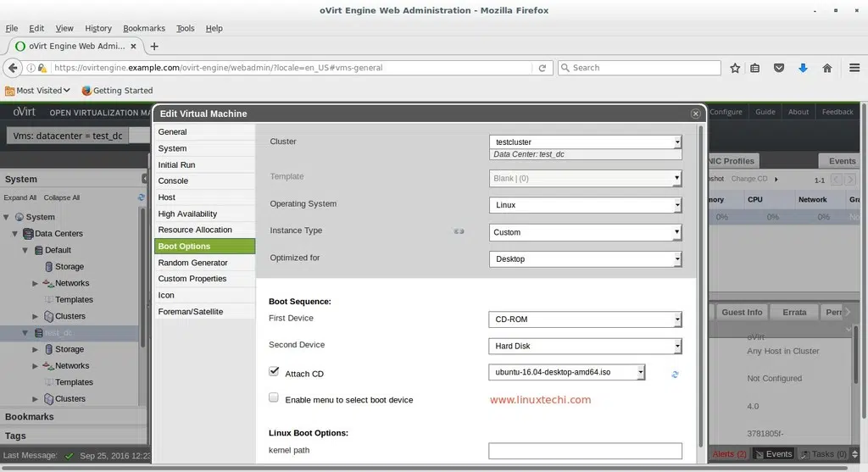Click the site identity info icon in address bar
The width and height of the screenshot is (868, 472).
tap(31, 68)
